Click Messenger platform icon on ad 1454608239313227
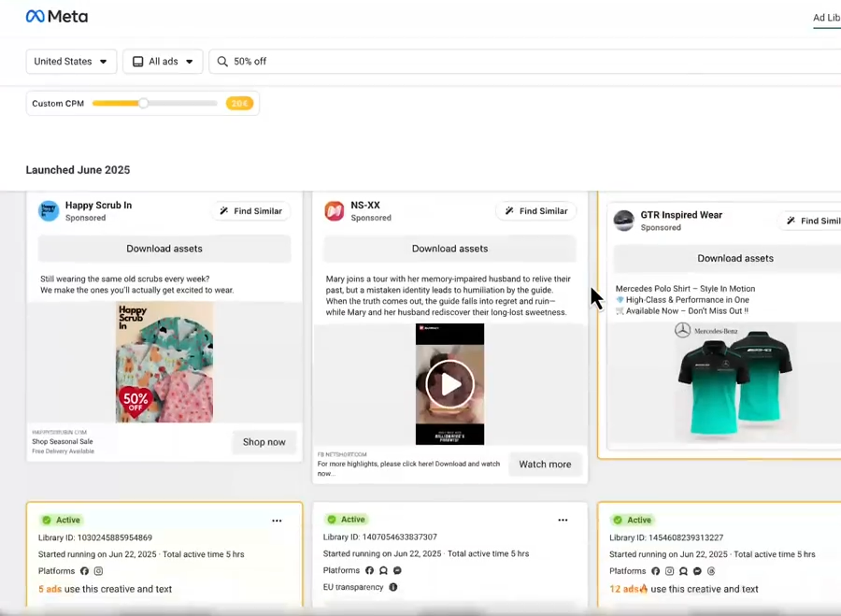 tap(697, 571)
